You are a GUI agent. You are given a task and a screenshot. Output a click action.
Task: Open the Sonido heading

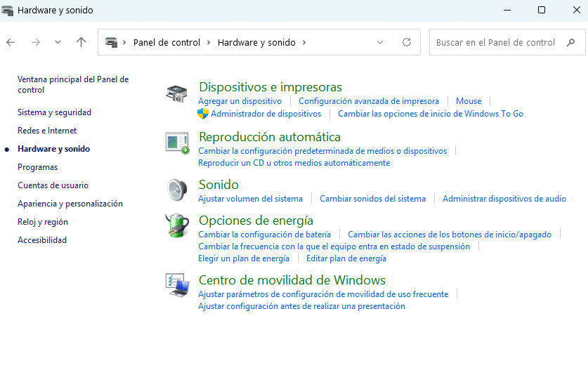point(218,185)
